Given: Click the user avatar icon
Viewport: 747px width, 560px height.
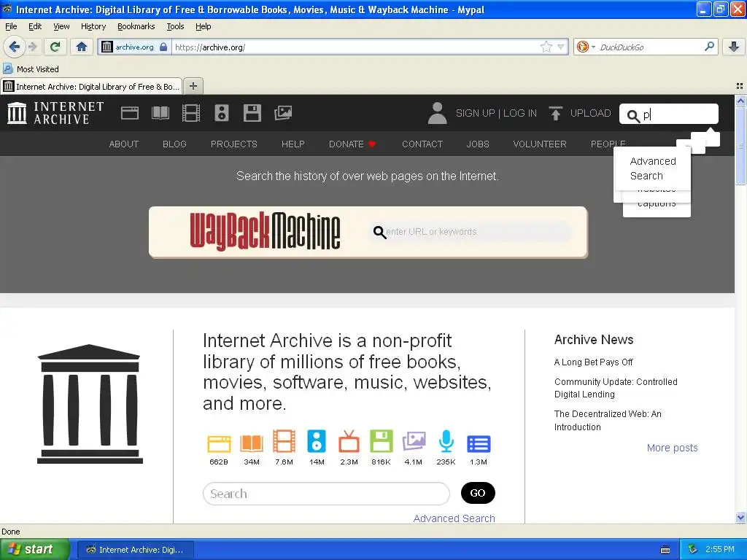Looking at the screenshot, I should pos(438,113).
